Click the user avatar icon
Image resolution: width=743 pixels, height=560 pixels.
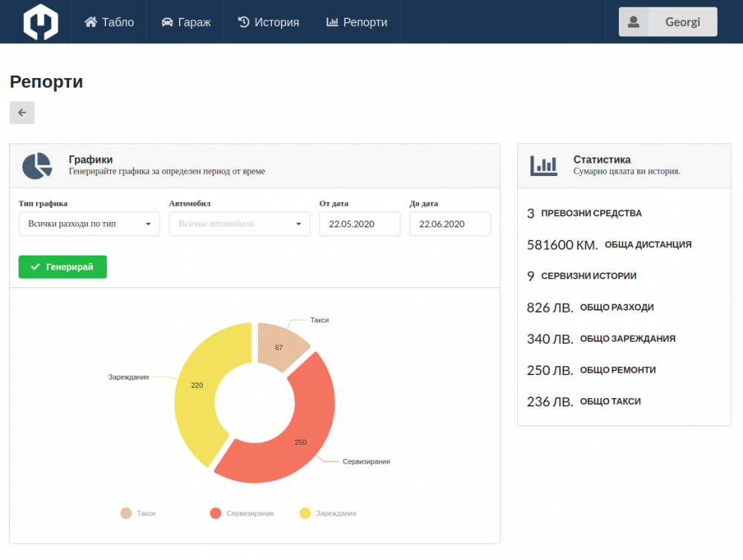click(634, 22)
